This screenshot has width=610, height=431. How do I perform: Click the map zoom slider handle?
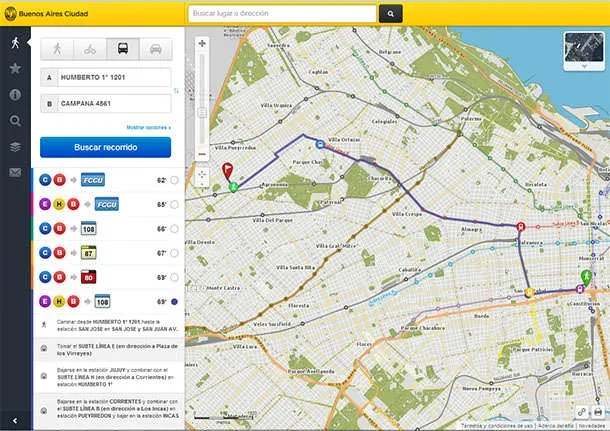(202, 113)
